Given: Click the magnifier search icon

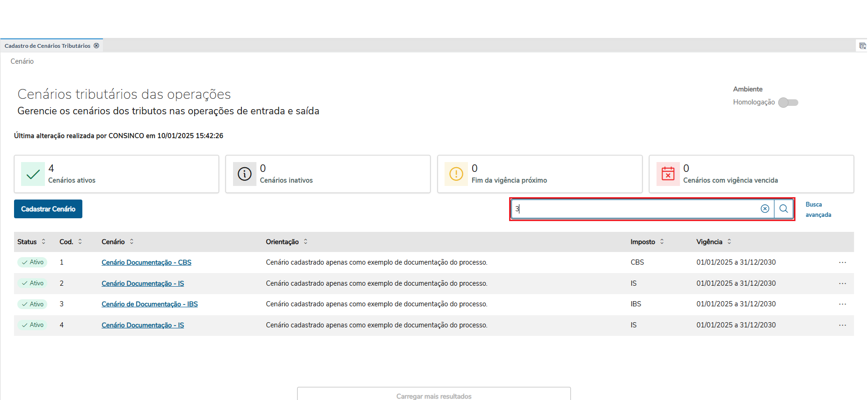Looking at the screenshot, I should [x=784, y=209].
